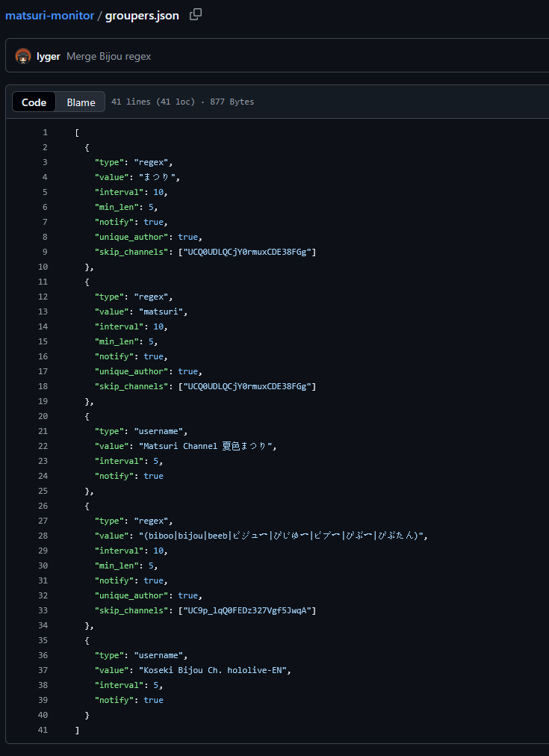Select line number 4
This screenshot has height=756, width=549.
coord(45,177)
